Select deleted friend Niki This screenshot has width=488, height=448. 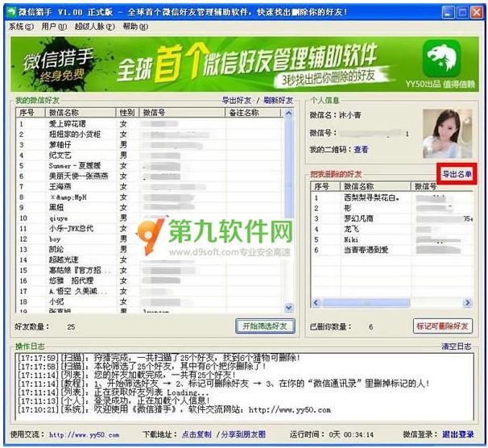click(x=392, y=239)
